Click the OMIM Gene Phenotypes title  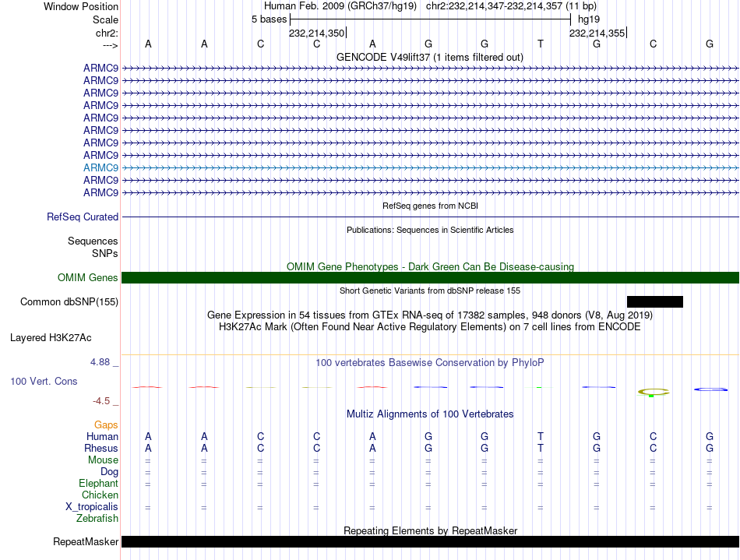click(430, 266)
